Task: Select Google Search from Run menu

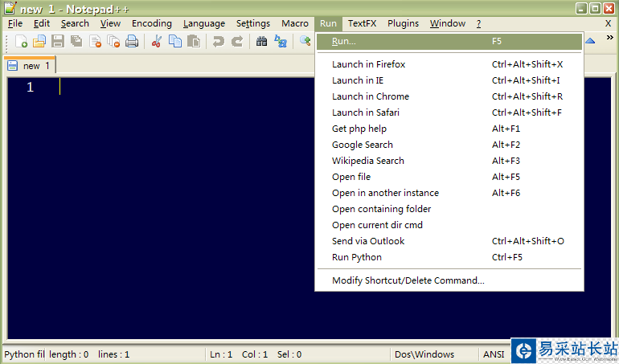Action: [449, 145]
